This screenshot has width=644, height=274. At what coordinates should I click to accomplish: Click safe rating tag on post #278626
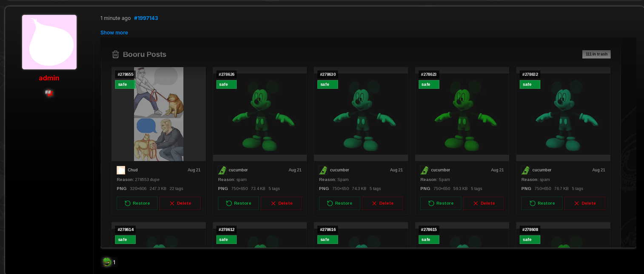click(x=226, y=84)
